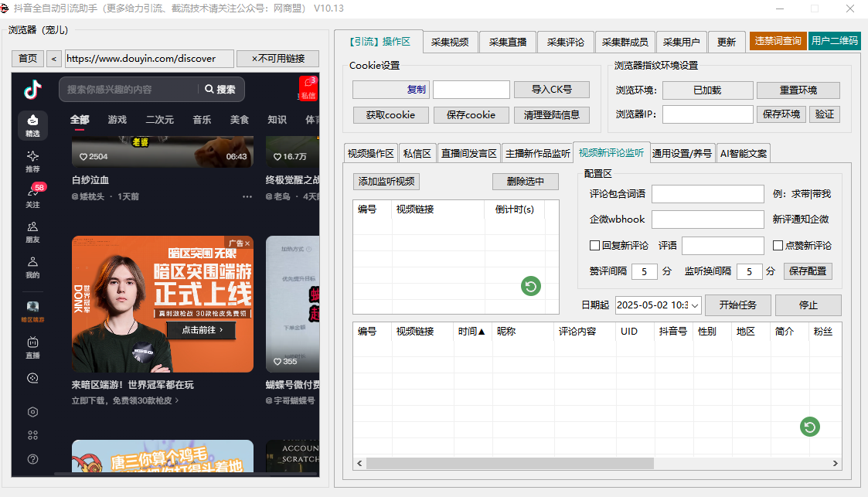This screenshot has height=497, width=868.
Task: Click the Douyin logo icon
Action: pos(32,89)
